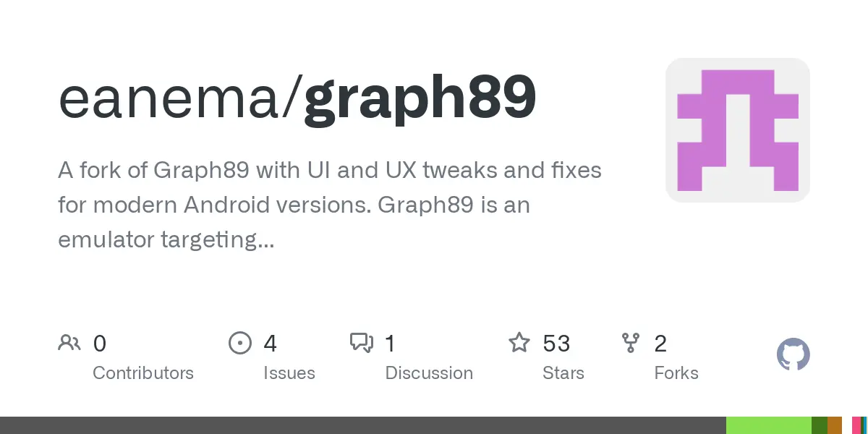
Task: Open the purple pixel avatar image
Action: pos(737,129)
